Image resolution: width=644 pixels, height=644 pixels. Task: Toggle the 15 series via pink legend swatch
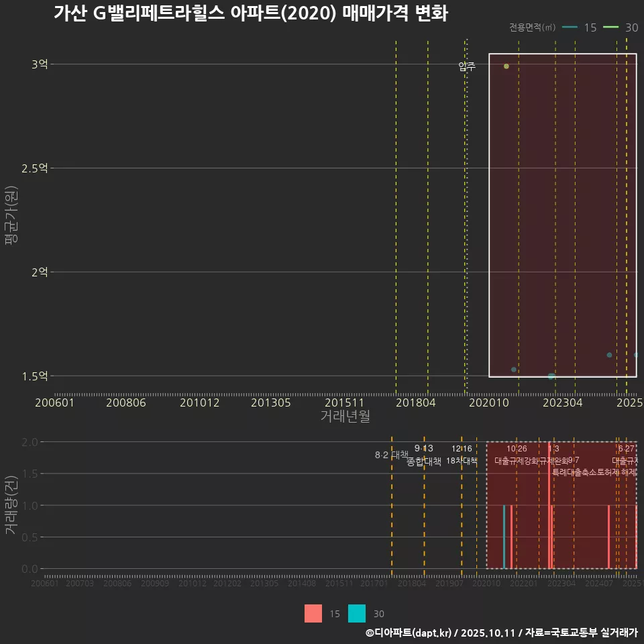click(x=314, y=613)
